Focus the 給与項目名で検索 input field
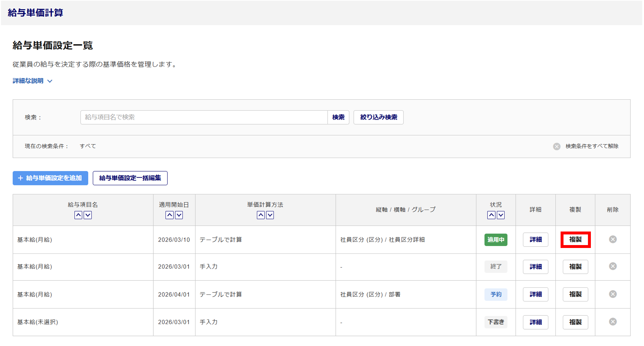Image resolution: width=644 pixels, height=346 pixels. (x=204, y=117)
